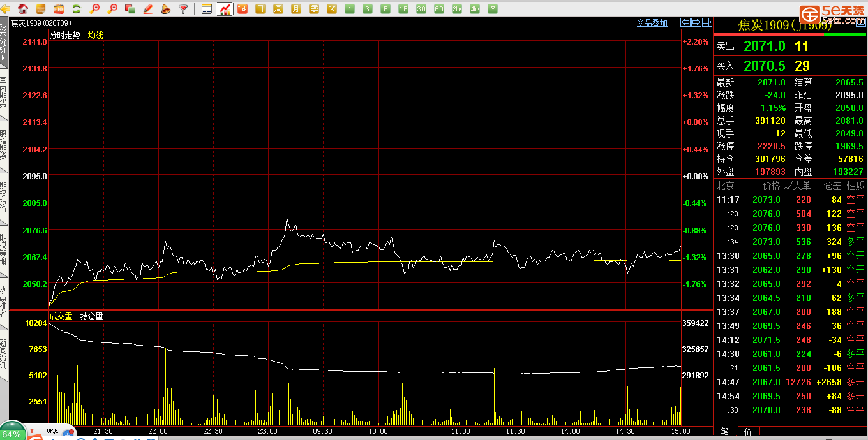Click the yellow back arrow icon

(x=6, y=9)
